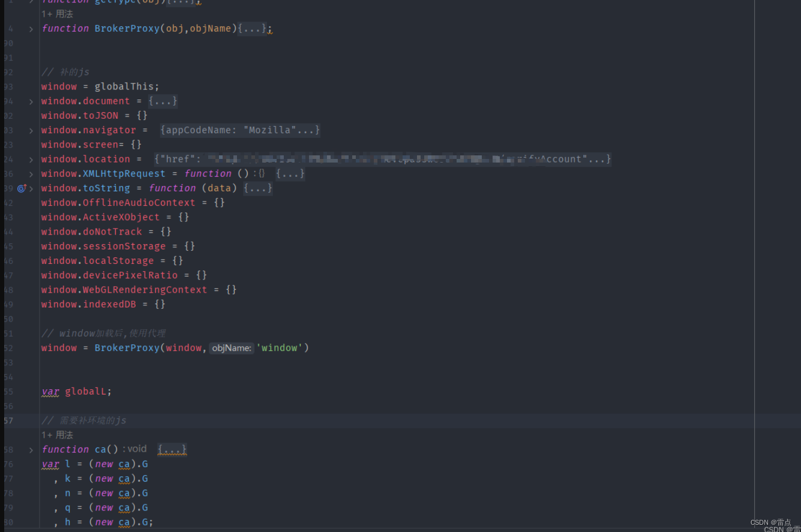Image resolution: width=801 pixels, height=532 pixels.
Task: Toggle gutter fold arrow for window.location line
Action: 31,159
